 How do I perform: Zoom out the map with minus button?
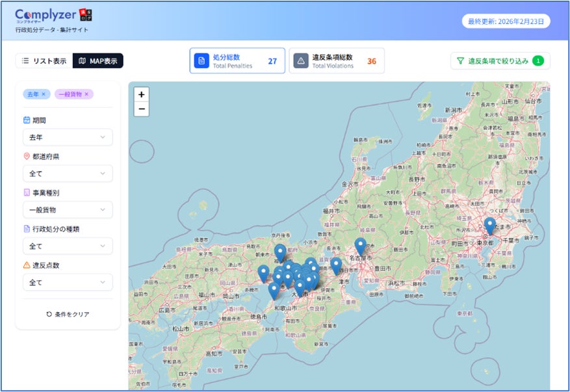(142, 109)
